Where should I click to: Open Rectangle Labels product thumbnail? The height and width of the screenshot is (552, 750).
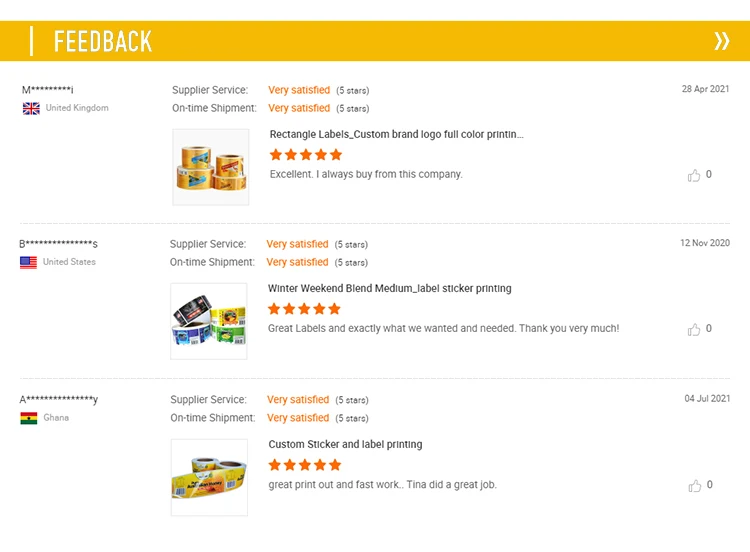(x=210, y=167)
